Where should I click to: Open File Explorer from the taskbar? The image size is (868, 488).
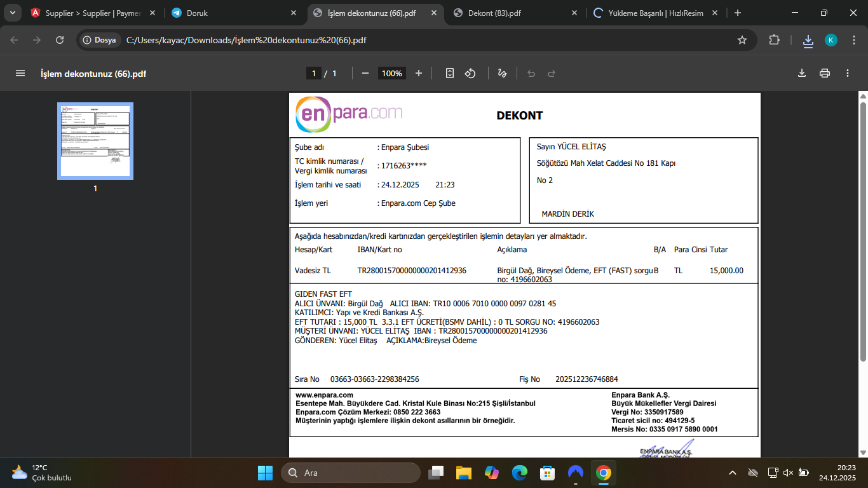click(463, 473)
